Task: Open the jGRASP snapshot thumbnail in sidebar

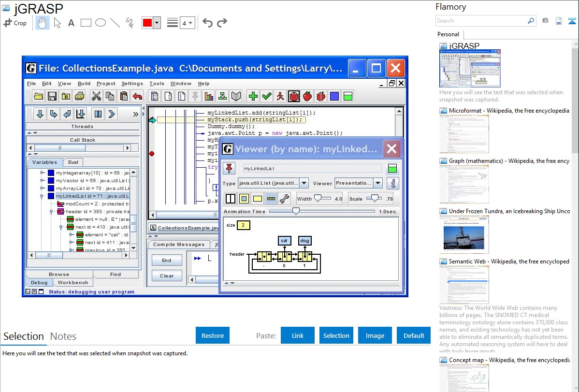Action: pyautogui.click(x=470, y=68)
